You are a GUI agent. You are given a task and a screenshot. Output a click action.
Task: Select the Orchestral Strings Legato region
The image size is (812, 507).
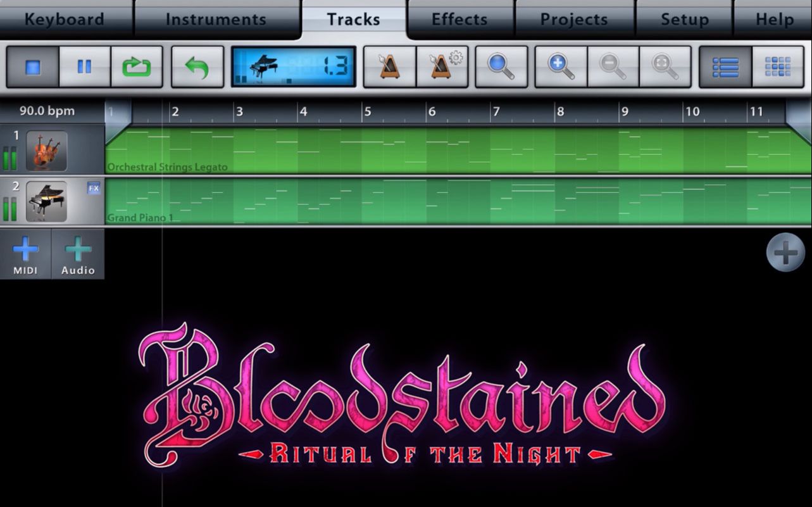click(x=458, y=150)
